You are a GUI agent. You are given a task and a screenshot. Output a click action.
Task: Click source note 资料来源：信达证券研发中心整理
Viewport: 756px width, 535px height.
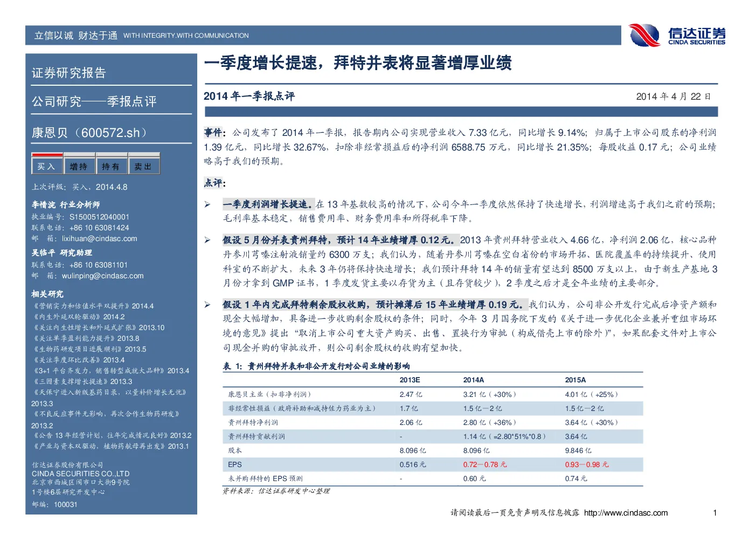(276, 491)
